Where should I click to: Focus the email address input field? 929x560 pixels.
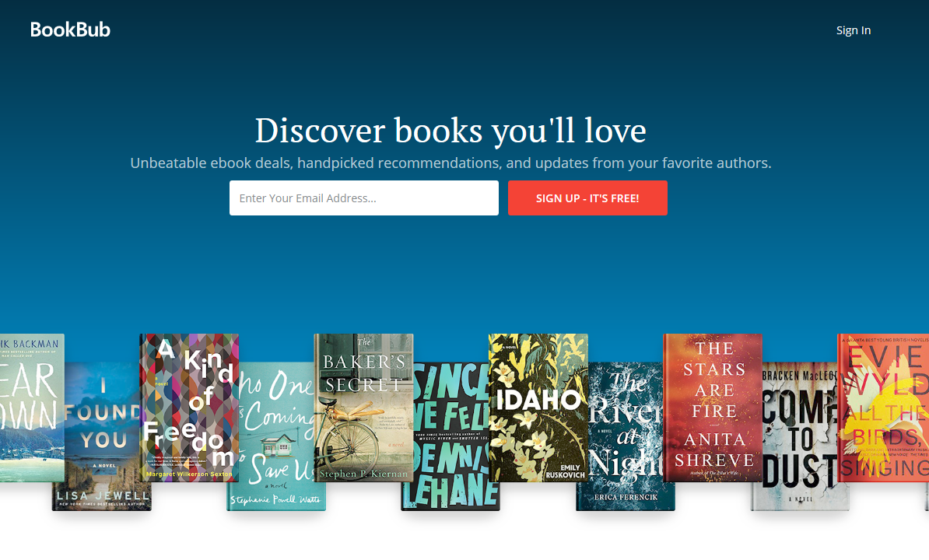(364, 198)
